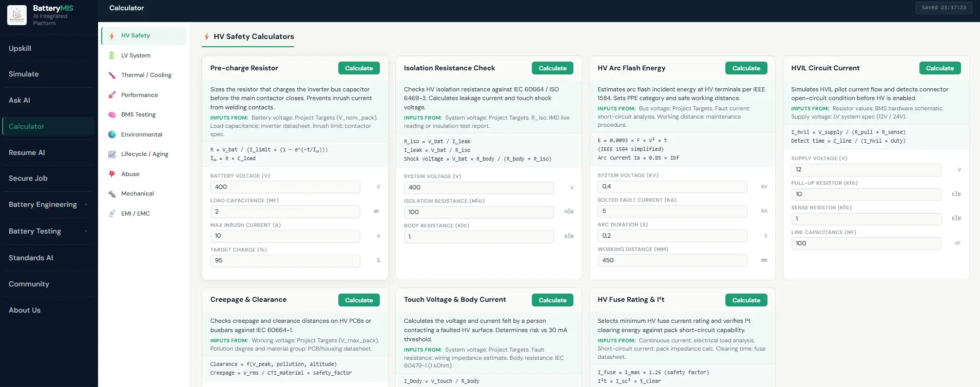Select the Environmental category
Screen dimensions: 980x387
click(x=144, y=134)
